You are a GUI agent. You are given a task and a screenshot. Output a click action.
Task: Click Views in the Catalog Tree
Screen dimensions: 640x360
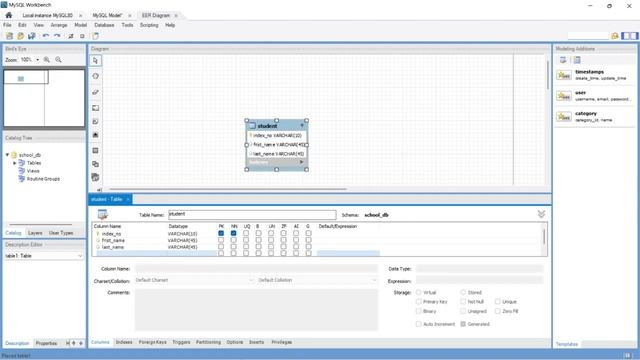click(33, 171)
